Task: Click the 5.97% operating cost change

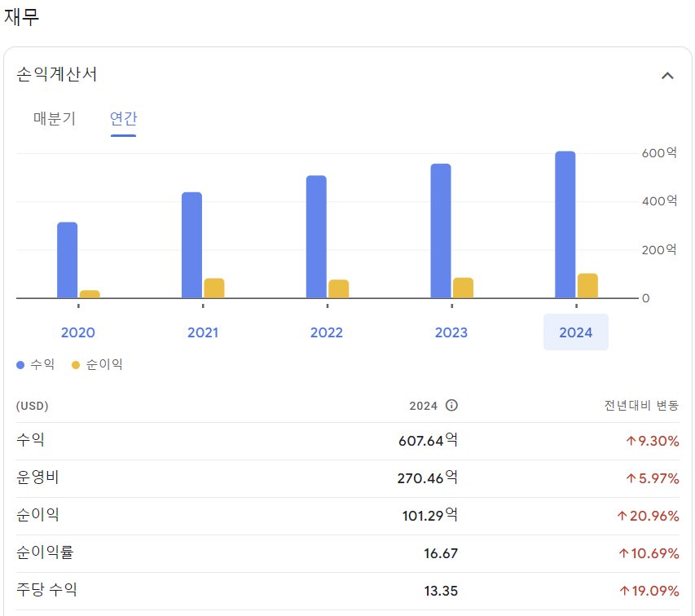Action: [653, 478]
